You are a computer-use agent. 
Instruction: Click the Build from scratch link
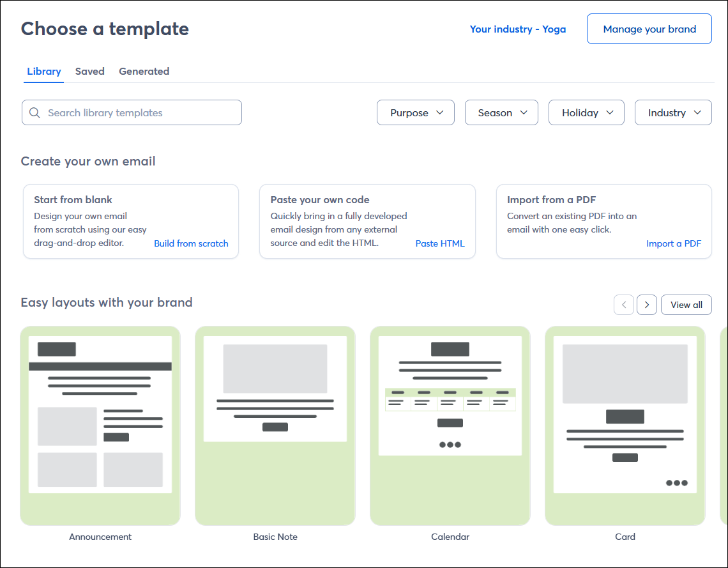click(x=191, y=243)
